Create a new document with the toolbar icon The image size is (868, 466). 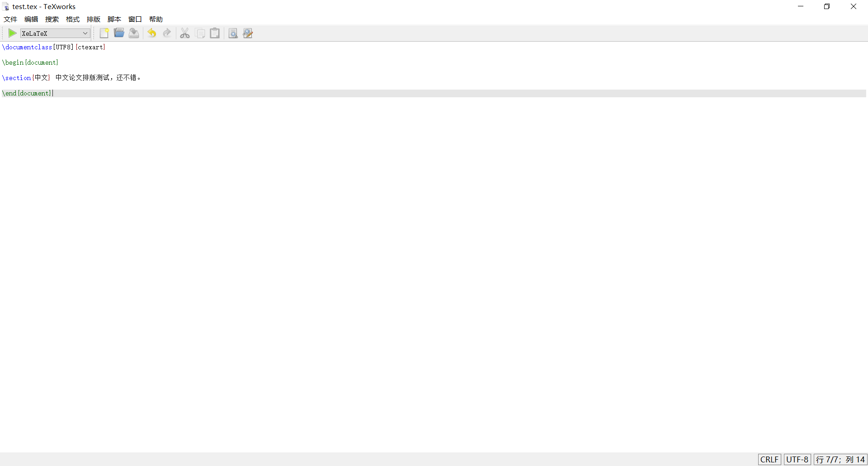pyautogui.click(x=104, y=33)
